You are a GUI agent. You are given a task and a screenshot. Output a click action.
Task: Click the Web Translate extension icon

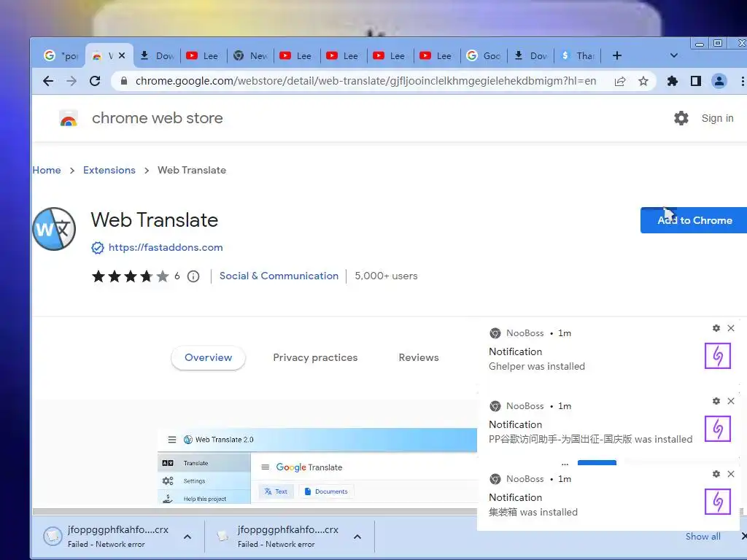[x=54, y=229]
